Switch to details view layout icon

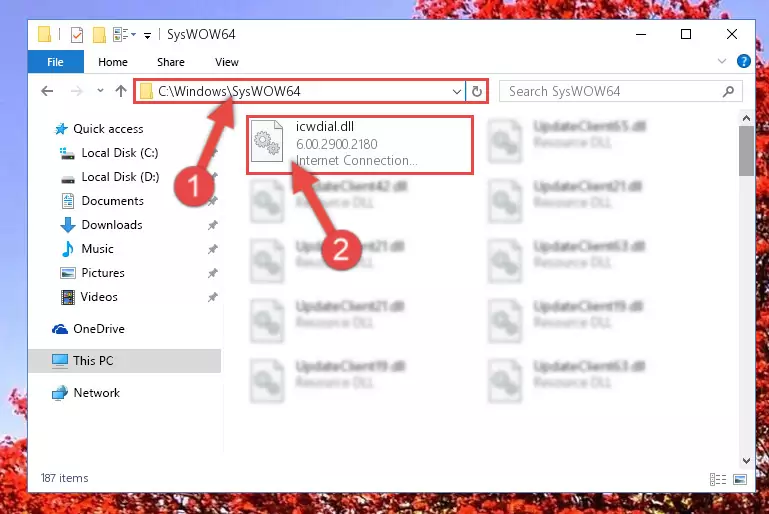click(718, 479)
